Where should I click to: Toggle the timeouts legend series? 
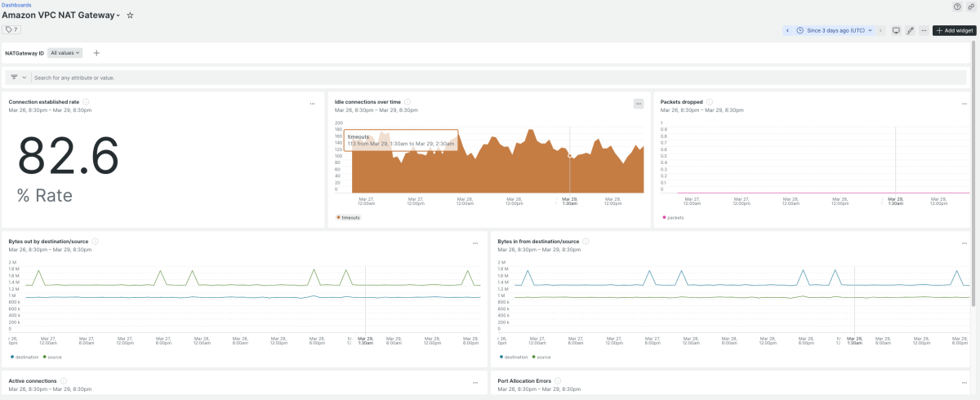[349, 218]
